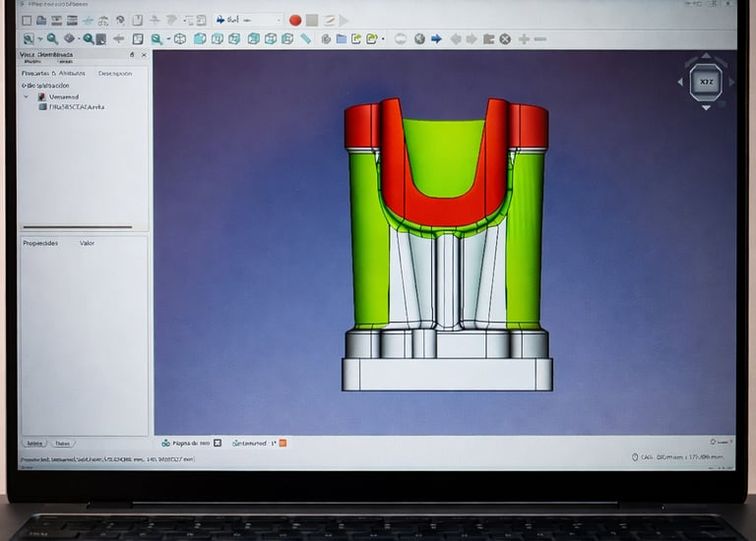Set the top view cube icon
Image resolution: width=756 pixels, height=541 pixels.
218,39
